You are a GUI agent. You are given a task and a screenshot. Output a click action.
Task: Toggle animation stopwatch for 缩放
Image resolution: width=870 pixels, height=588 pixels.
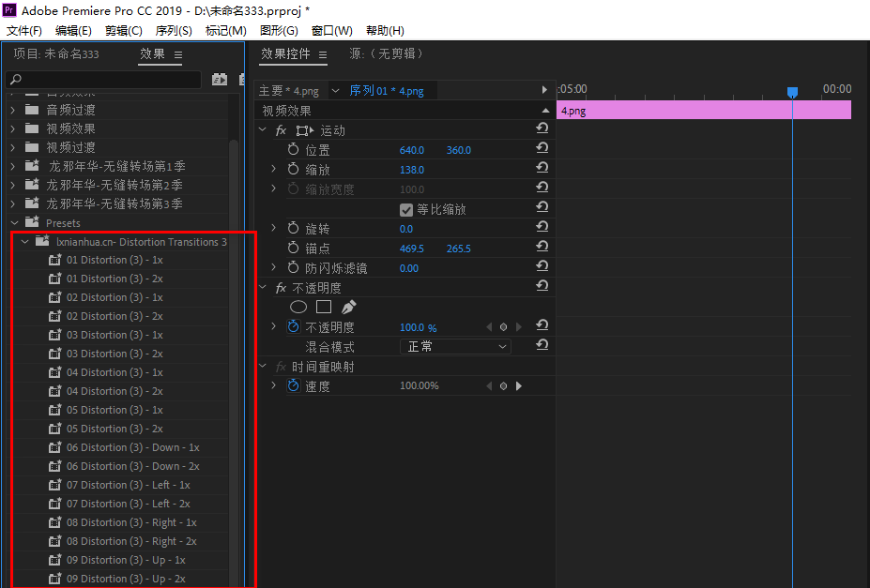[x=294, y=169]
